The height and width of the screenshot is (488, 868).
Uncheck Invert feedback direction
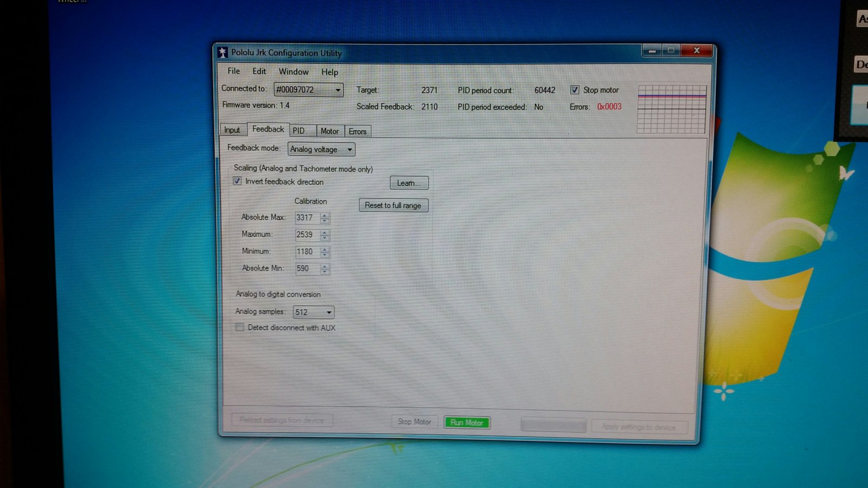click(237, 181)
